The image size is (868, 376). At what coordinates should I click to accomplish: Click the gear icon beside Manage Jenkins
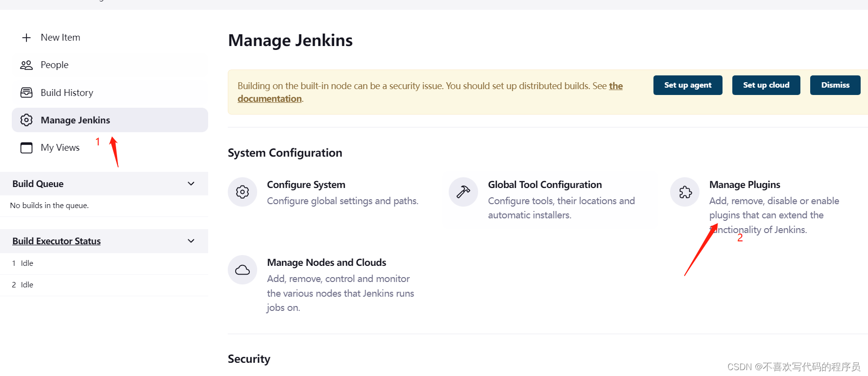[26, 120]
